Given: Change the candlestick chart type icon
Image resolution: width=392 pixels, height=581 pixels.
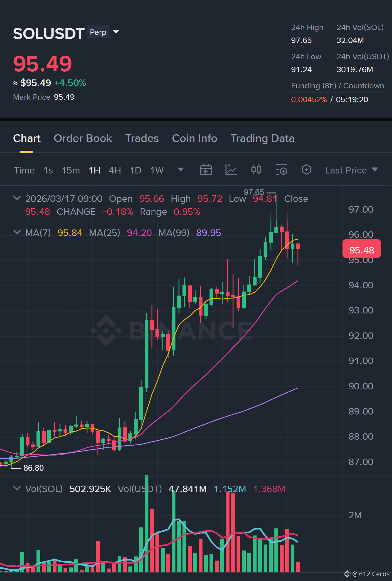Looking at the screenshot, I should click(256, 170).
